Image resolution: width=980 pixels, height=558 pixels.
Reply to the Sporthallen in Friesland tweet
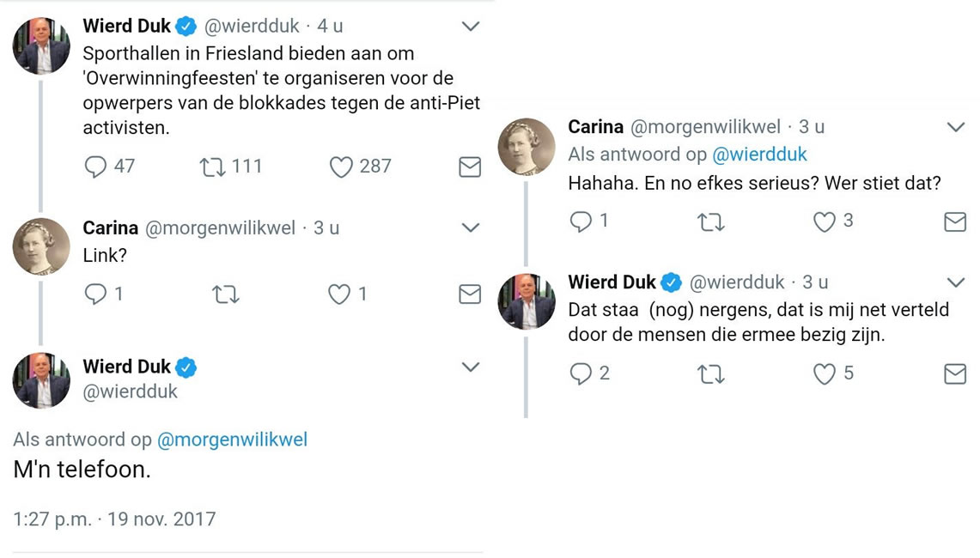click(x=95, y=167)
